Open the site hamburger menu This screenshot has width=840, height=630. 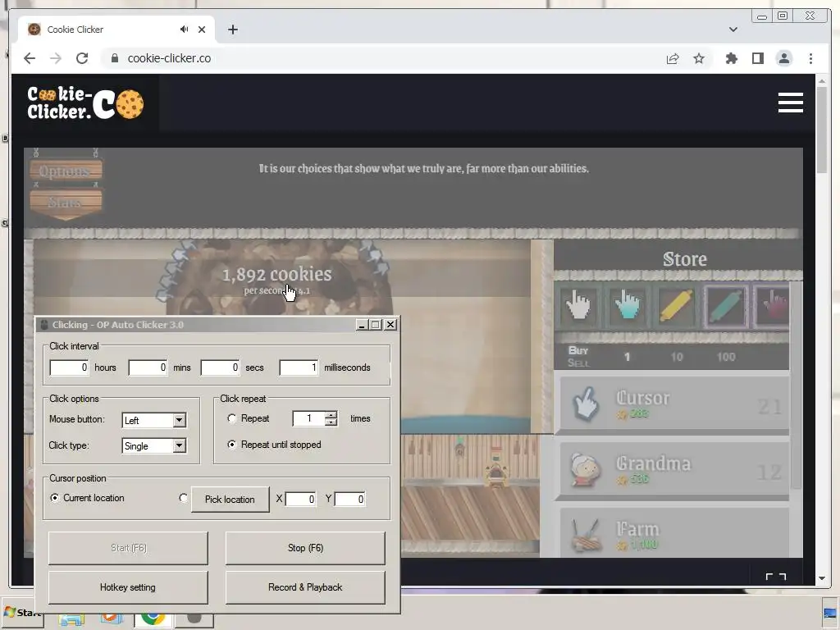point(790,103)
